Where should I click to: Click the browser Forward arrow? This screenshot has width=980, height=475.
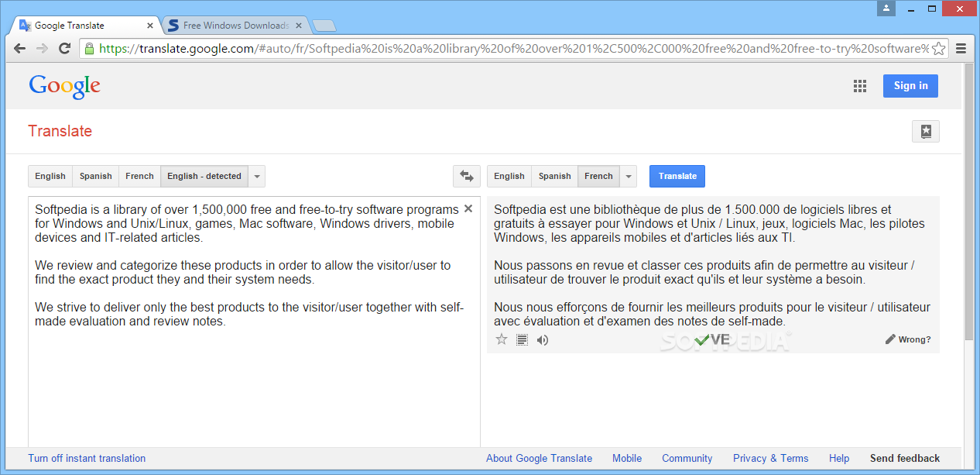pyautogui.click(x=42, y=48)
